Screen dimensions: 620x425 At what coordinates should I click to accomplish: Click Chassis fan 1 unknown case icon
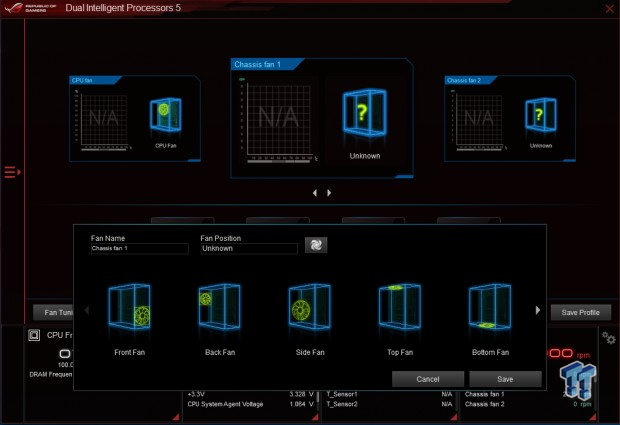(365, 113)
